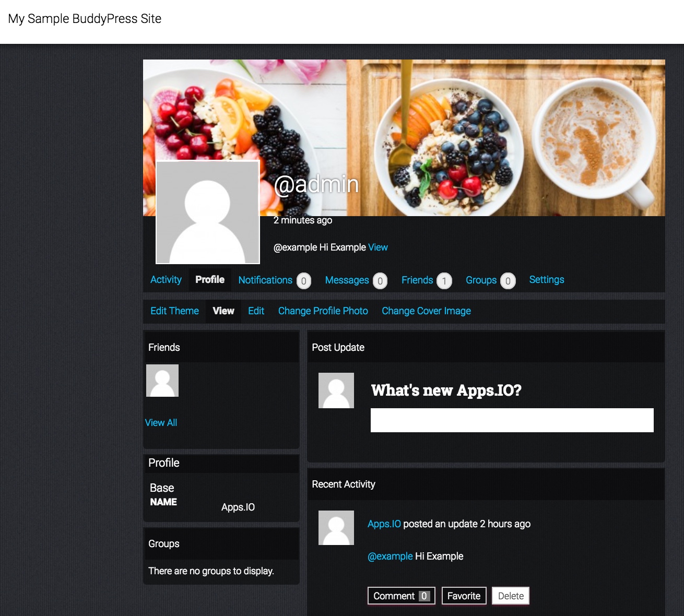Open the Notifications tab
This screenshot has height=616, width=684.
tap(265, 280)
